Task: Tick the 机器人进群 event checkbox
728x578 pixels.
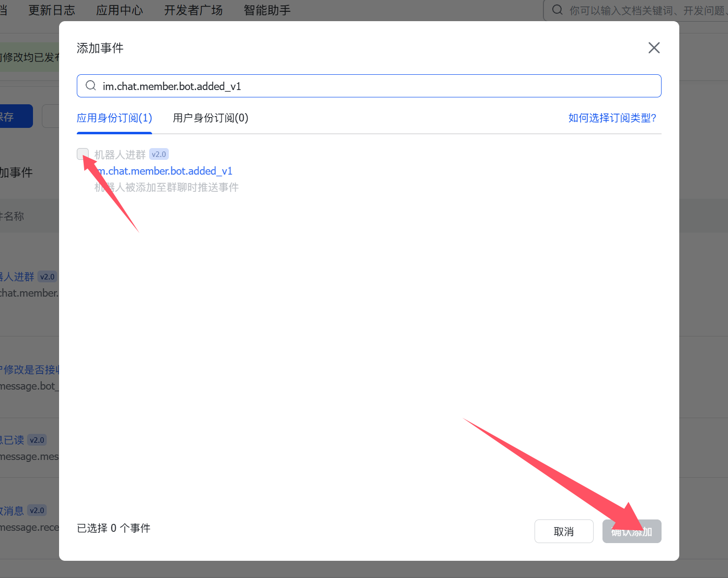Action: (x=83, y=154)
